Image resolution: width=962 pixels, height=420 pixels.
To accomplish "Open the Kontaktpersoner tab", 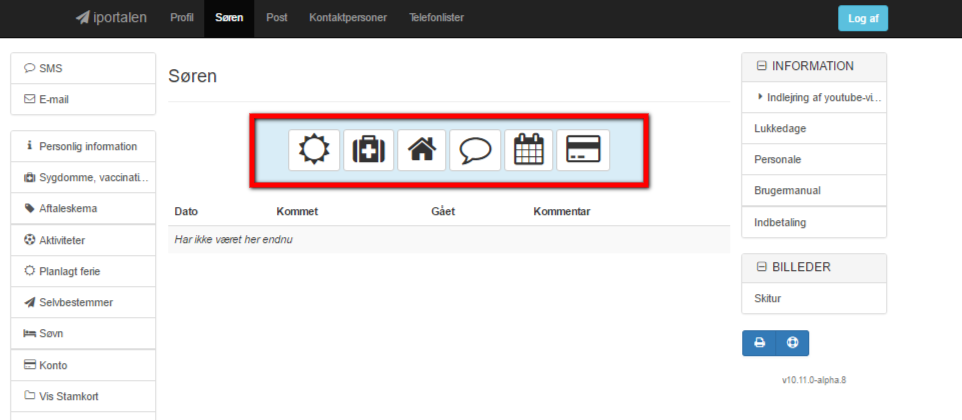I will [348, 18].
